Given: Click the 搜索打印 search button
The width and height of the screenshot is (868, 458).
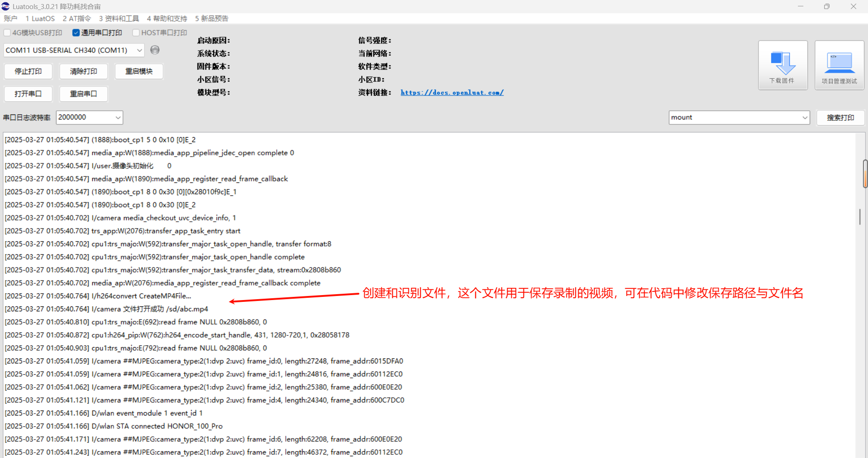Looking at the screenshot, I should (840, 118).
